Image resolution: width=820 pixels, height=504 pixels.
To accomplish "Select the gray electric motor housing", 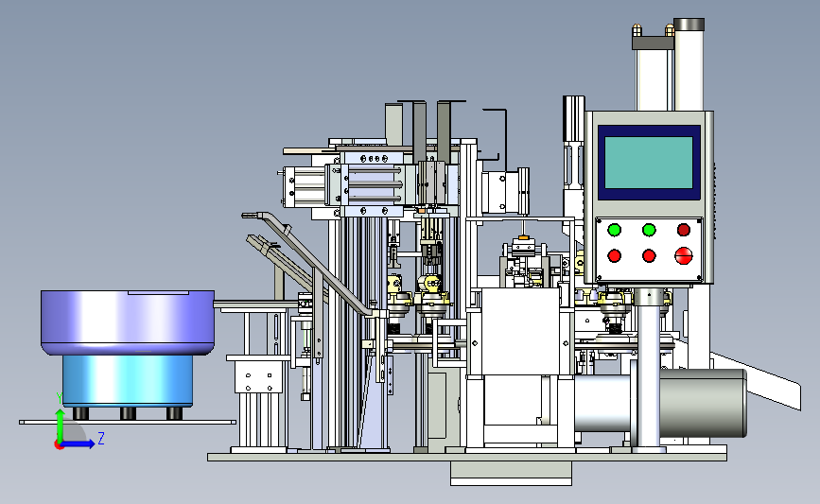I will (x=703, y=403).
